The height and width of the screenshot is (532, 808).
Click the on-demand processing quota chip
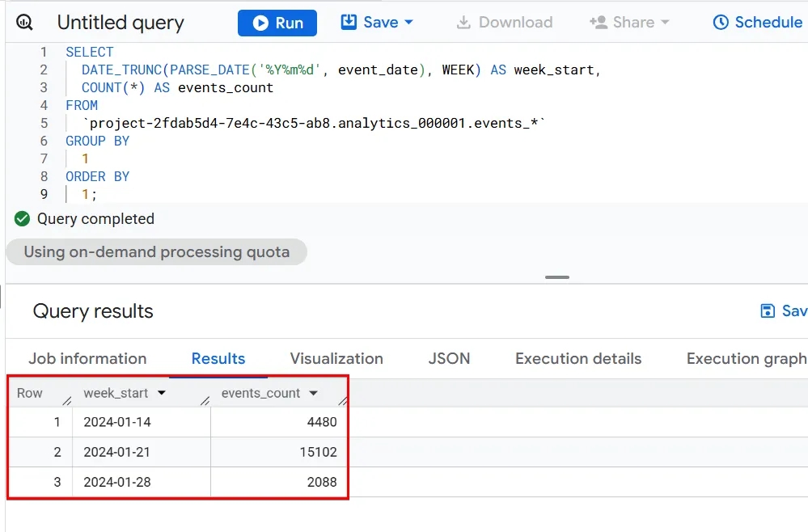(x=157, y=251)
